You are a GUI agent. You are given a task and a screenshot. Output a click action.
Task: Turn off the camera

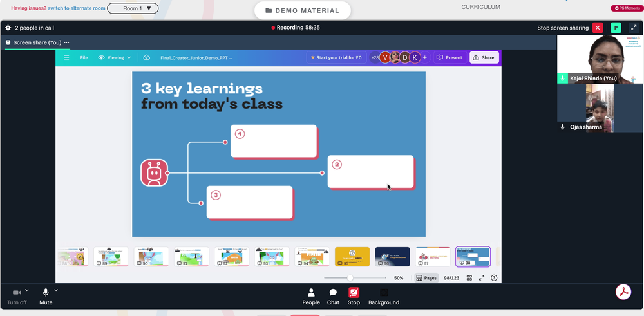[x=17, y=296]
